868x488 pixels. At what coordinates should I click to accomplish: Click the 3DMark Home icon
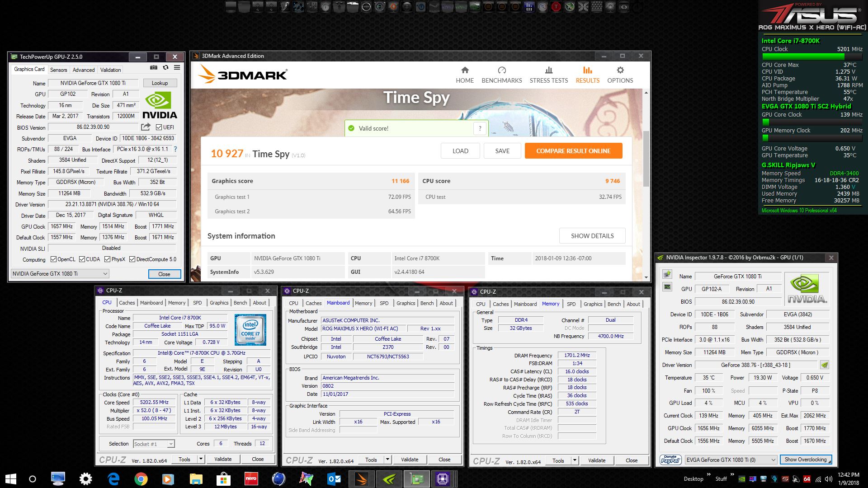(465, 70)
